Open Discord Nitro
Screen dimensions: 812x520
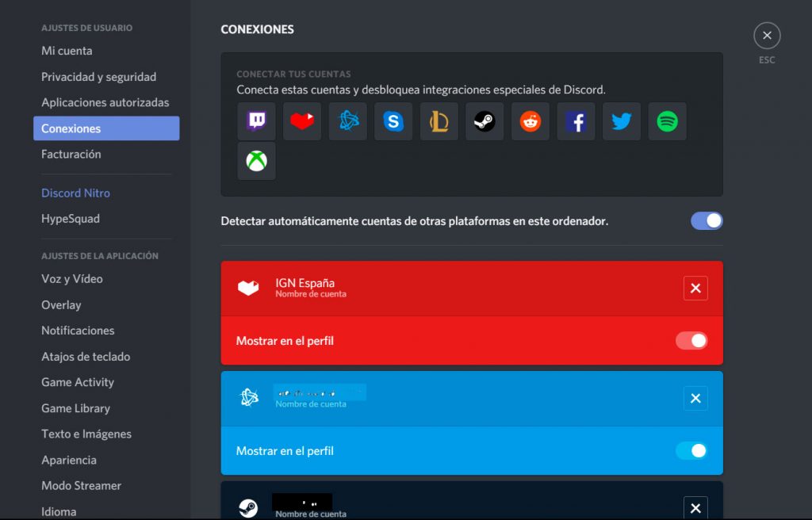pos(75,193)
